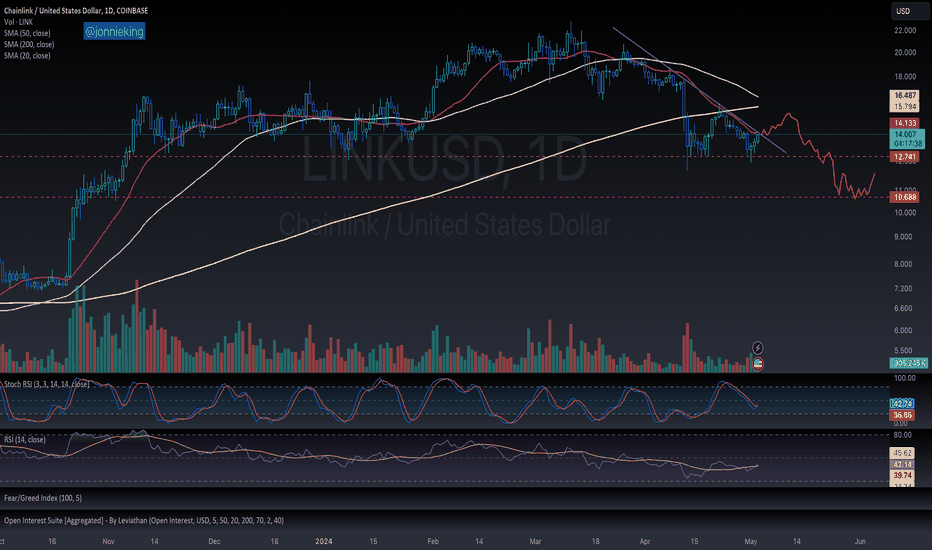
Task: Click the 8.000 price axis label
Action: coord(903,264)
